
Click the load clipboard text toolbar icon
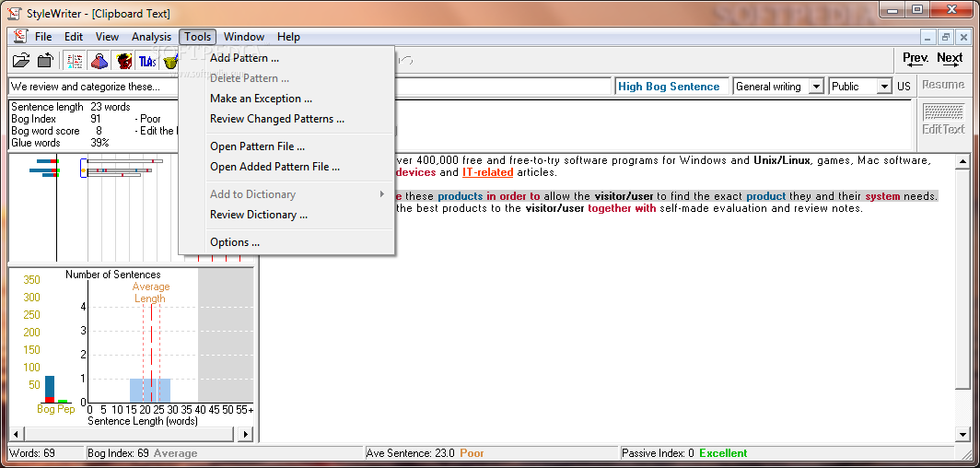click(45, 61)
